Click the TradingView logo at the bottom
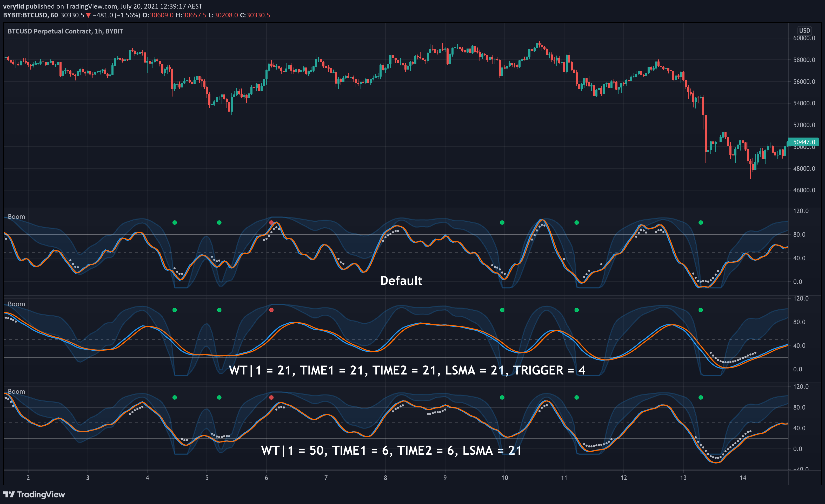 [34, 494]
